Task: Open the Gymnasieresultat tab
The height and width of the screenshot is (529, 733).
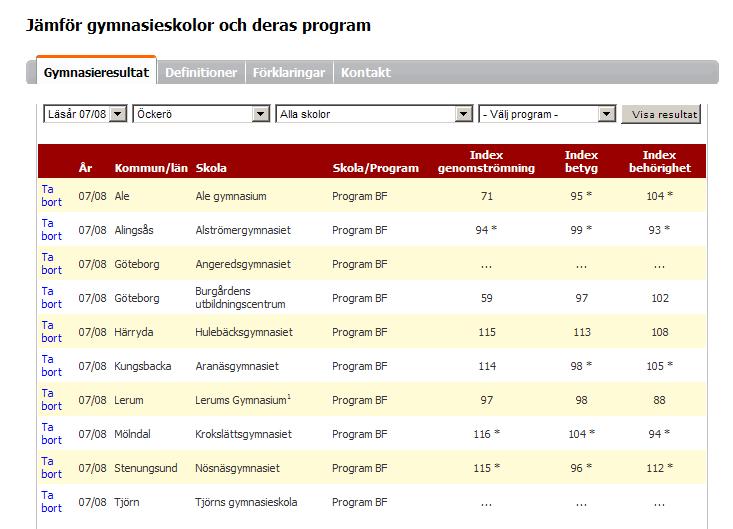Action: pos(96,72)
